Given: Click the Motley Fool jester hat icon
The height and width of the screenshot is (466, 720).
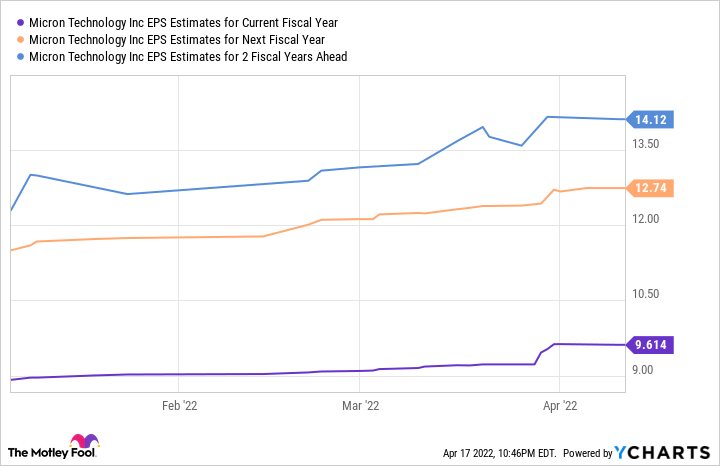Looking at the screenshot, I should [84, 445].
